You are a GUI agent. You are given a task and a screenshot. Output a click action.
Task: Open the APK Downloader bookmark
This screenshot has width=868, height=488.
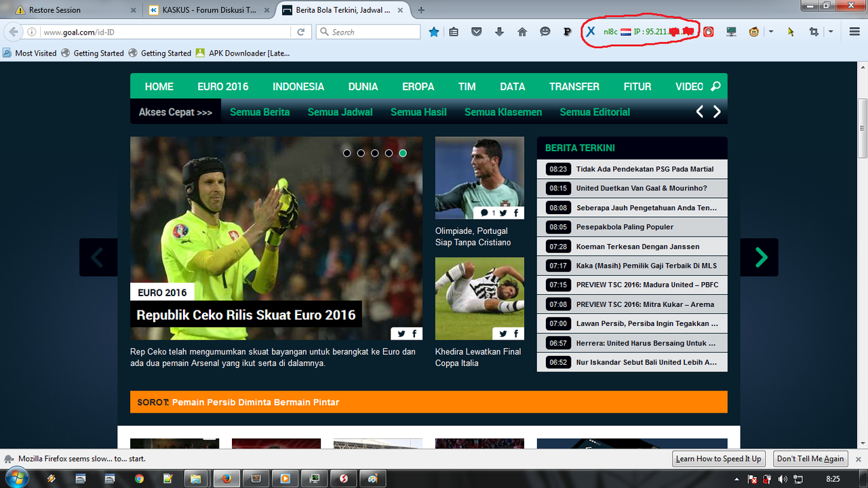pos(242,53)
